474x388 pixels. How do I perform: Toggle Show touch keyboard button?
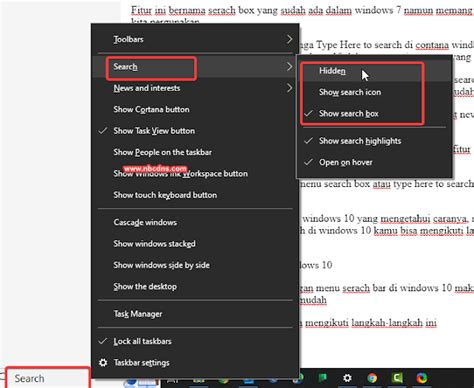coord(195,195)
